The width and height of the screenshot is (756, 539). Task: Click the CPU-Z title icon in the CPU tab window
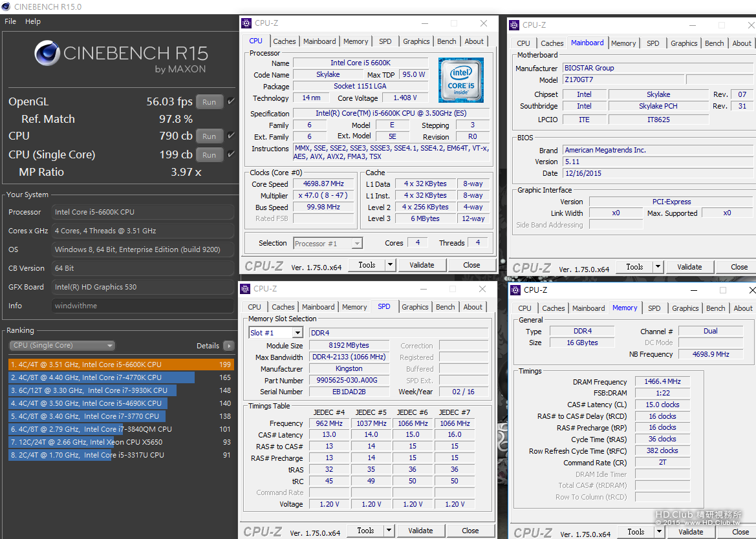[x=246, y=23]
